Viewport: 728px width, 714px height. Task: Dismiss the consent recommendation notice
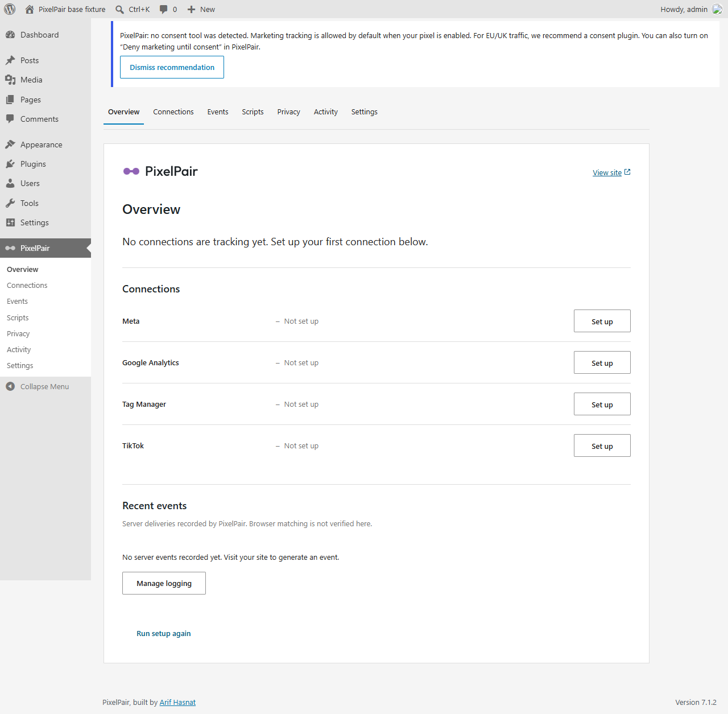[x=172, y=67]
